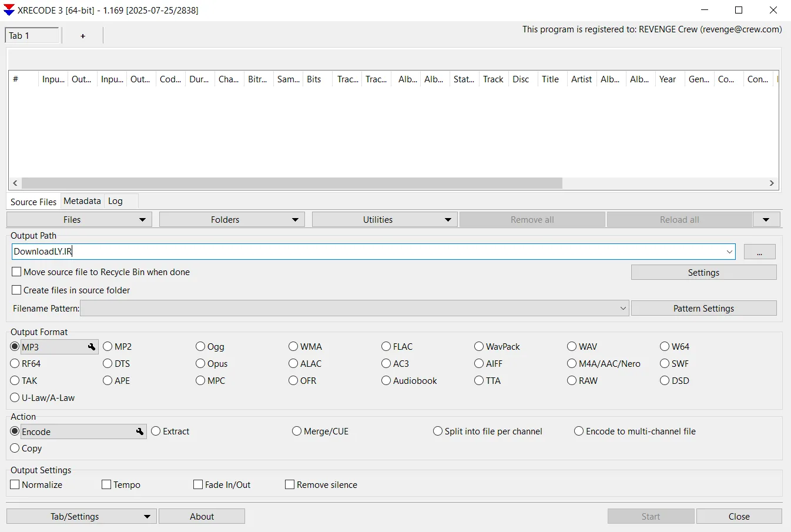
Task: Open the dropdown arrow beside Reload all
Action: click(x=766, y=220)
